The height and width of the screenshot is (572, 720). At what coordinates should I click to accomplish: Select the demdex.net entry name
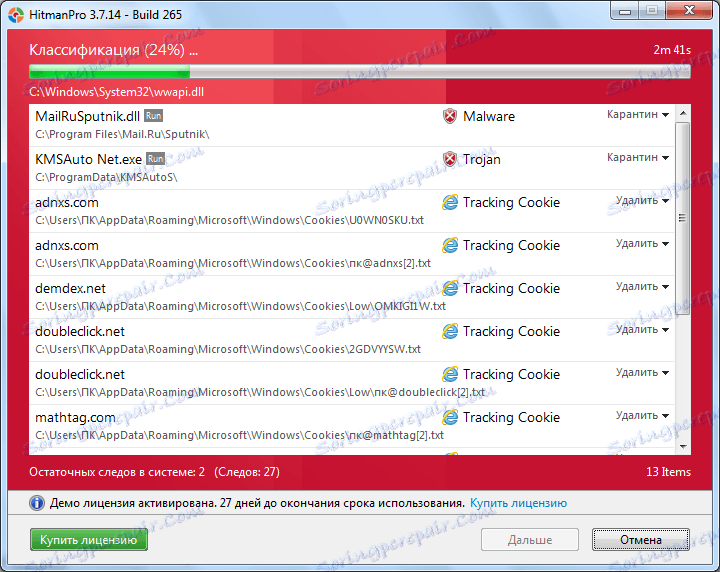[70, 288]
